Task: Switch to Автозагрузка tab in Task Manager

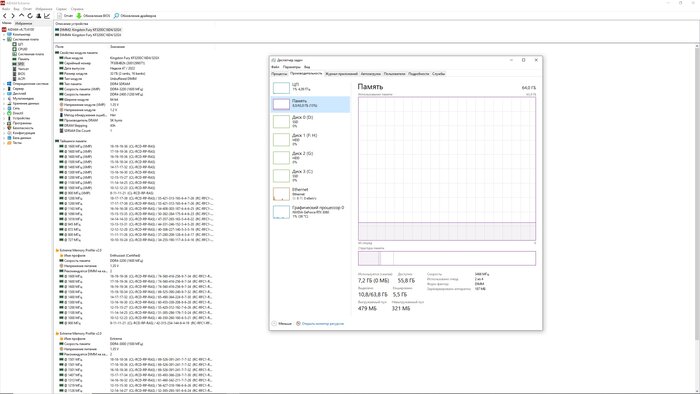Action: pyautogui.click(x=371, y=74)
